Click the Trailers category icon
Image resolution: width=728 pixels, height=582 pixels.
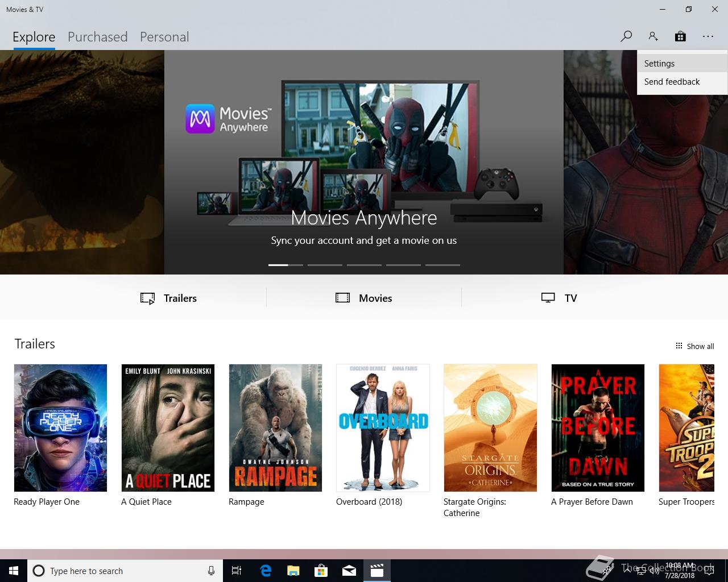coord(148,298)
